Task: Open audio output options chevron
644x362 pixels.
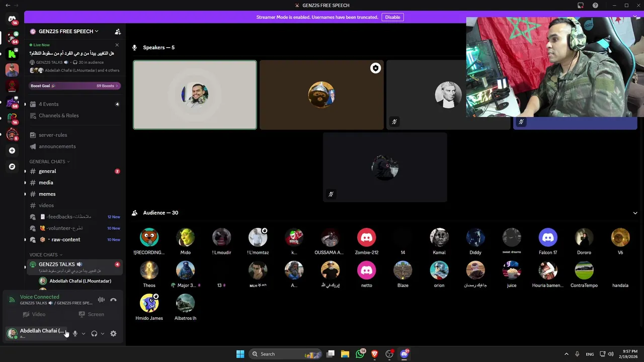Action: pyautogui.click(x=103, y=333)
